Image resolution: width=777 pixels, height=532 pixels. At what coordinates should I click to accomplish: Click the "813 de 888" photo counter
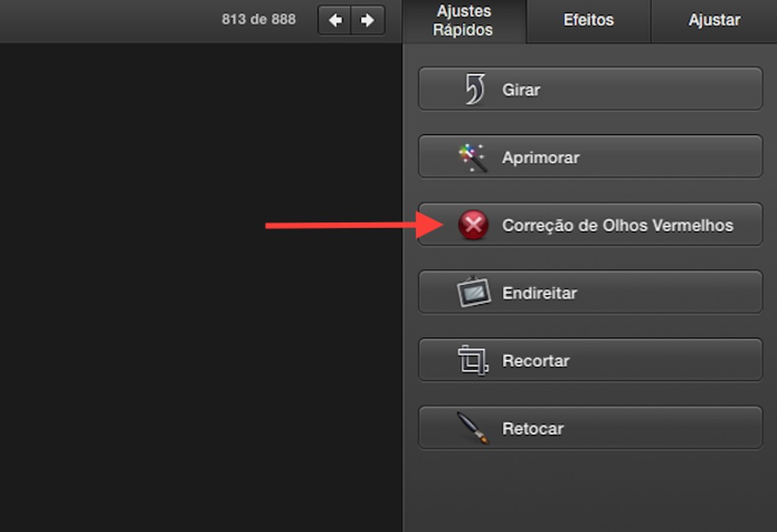(x=259, y=20)
